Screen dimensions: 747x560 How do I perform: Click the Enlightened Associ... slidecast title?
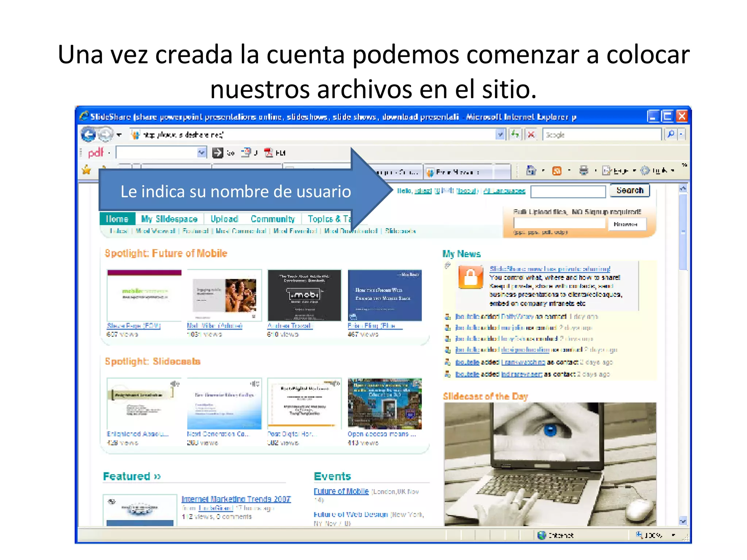[138, 434]
